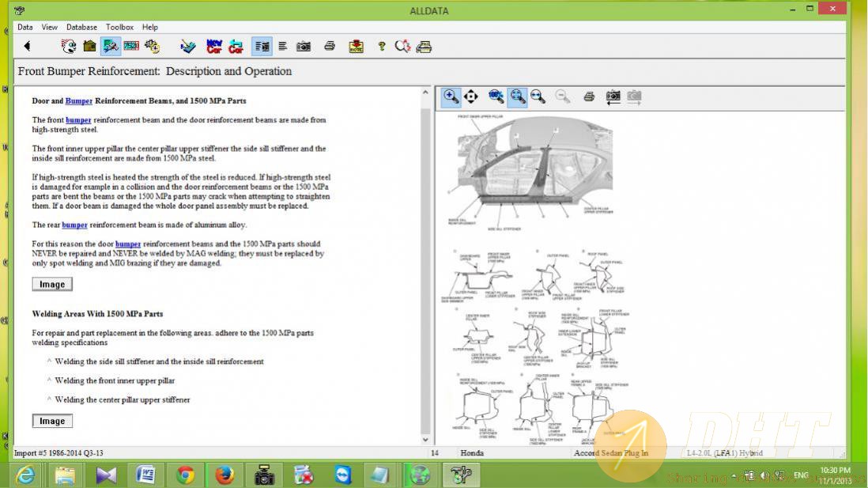Viewport: 868px width, 488px height.
Task: Open Google Chrome from the taskbar
Action: click(186, 475)
